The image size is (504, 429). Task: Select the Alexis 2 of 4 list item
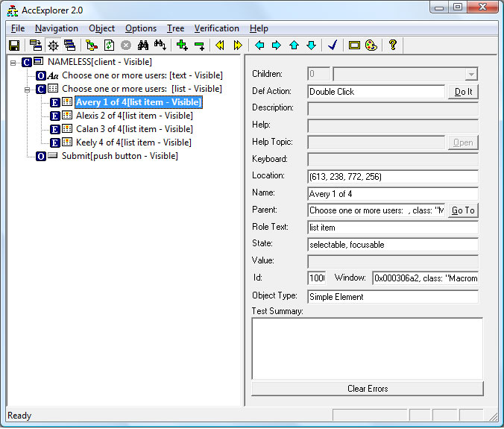134,116
